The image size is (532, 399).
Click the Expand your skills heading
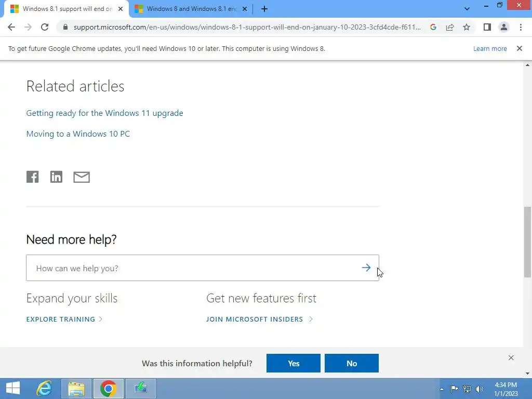coord(72,298)
